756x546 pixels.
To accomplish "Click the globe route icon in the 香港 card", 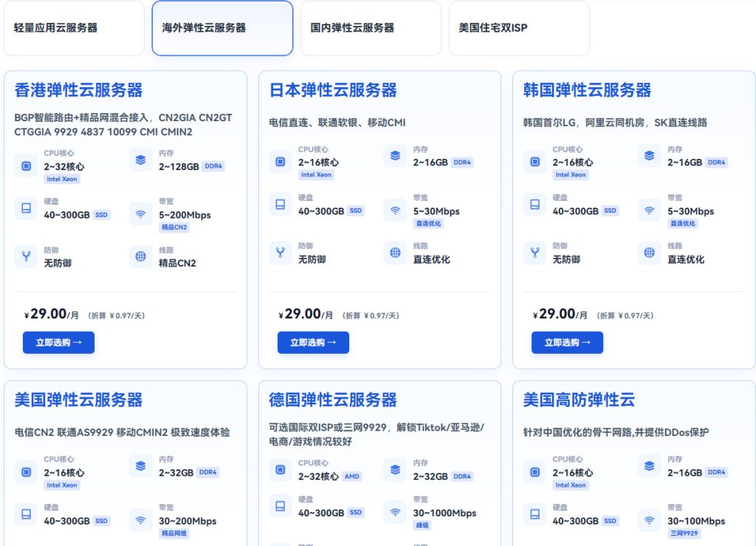I will tap(141, 256).
